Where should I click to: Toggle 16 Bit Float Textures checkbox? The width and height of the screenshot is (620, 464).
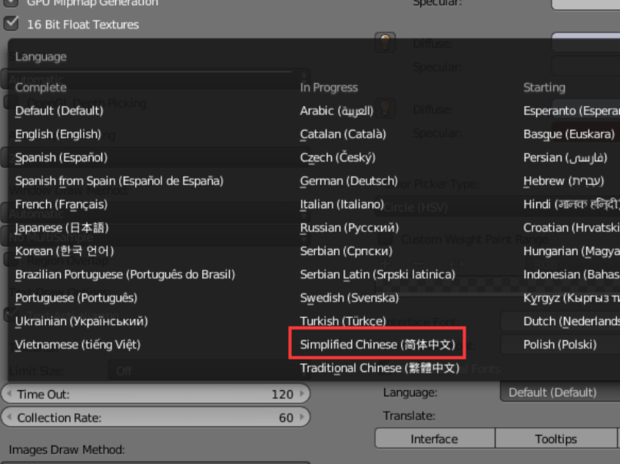click(x=11, y=23)
